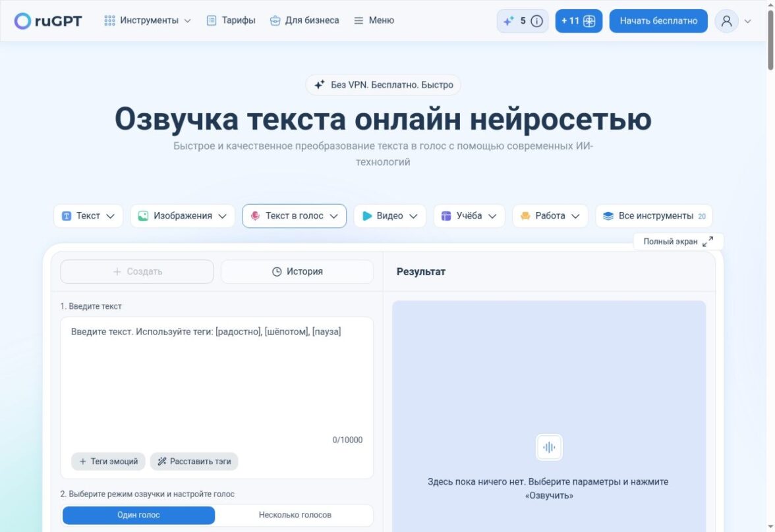Click the user profile avatar icon

[726, 21]
